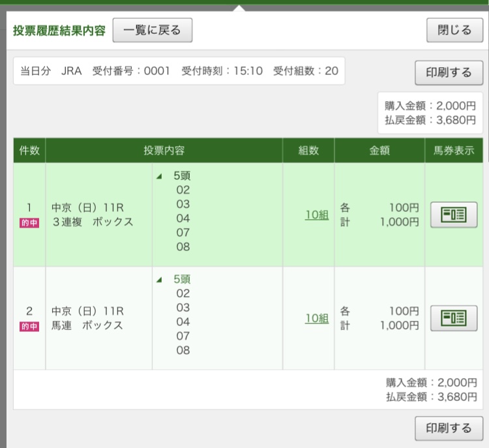The height and width of the screenshot is (448, 489).
Task: Click the 件数 column header
Action: click(x=29, y=151)
